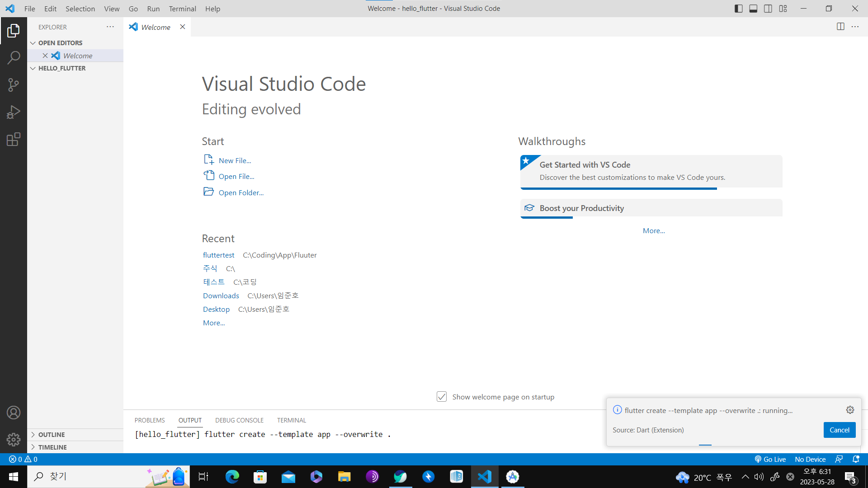This screenshot has height=488, width=868.
Task: Open the Help menu
Action: (212, 9)
